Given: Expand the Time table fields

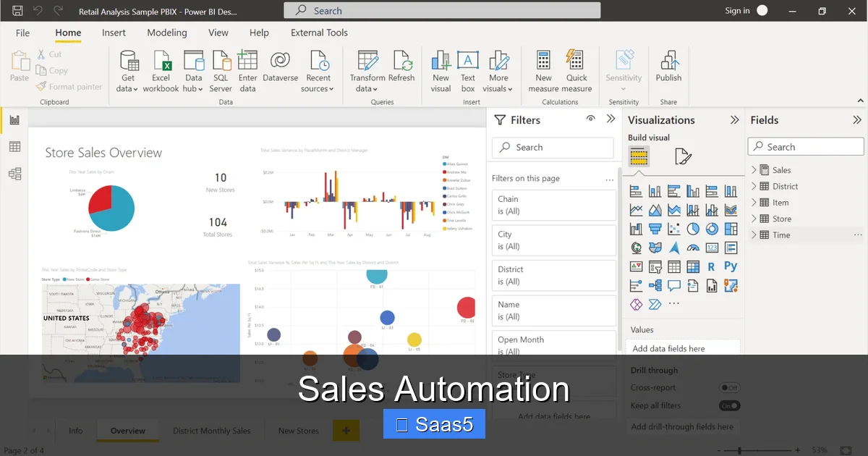Looking at the screenshot, I should [754, 235].
